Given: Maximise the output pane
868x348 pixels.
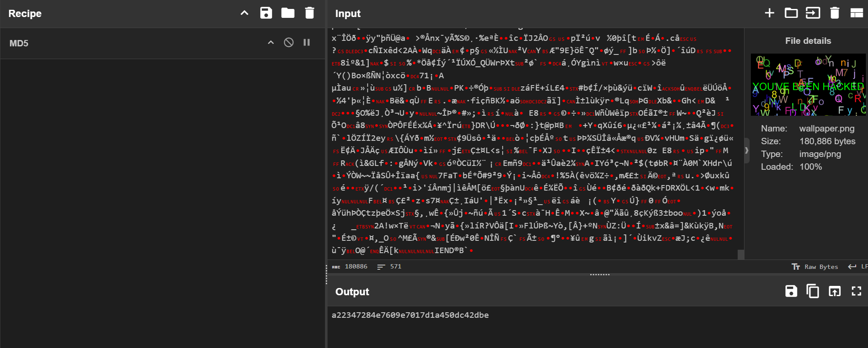Looking at the screenshot, I should coord(857,291).
